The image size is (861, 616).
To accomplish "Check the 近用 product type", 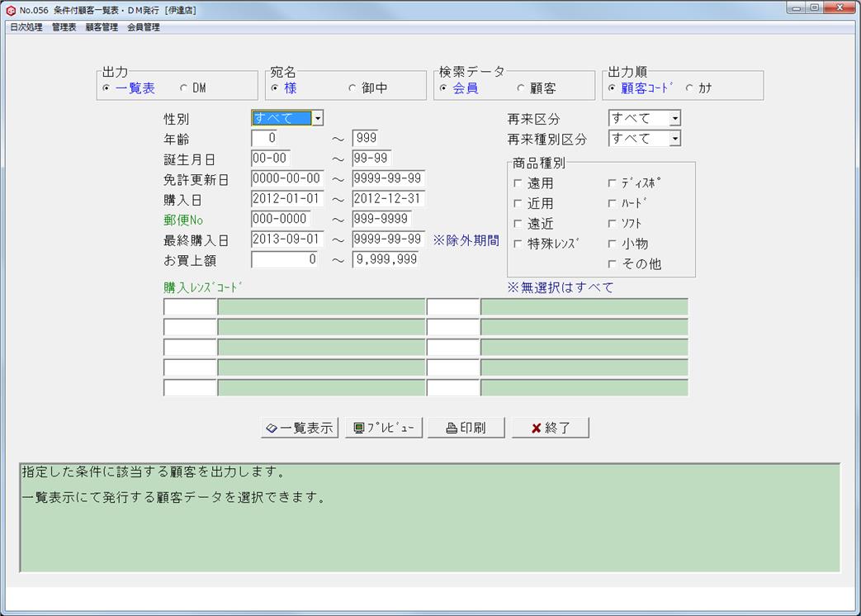I will 518,203.
